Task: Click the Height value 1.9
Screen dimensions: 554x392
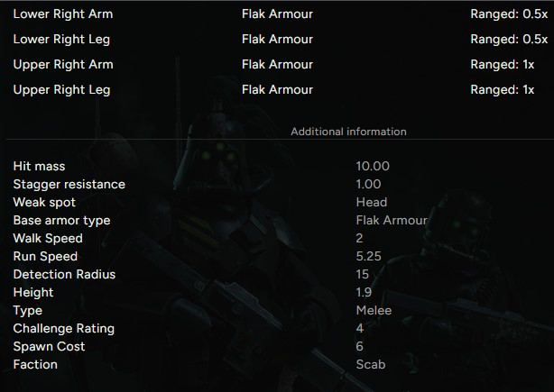Action: (364, 293)
